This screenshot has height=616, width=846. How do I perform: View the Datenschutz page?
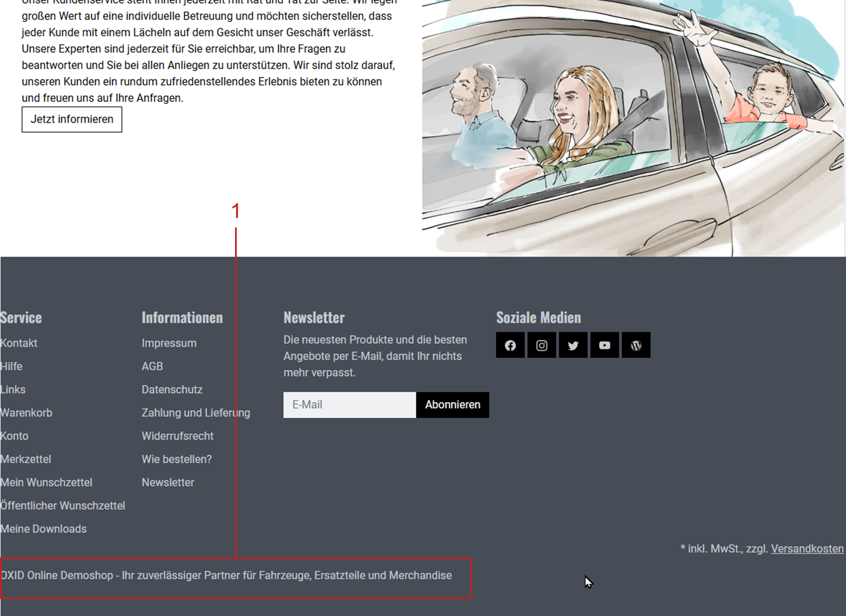click(172, 390)
